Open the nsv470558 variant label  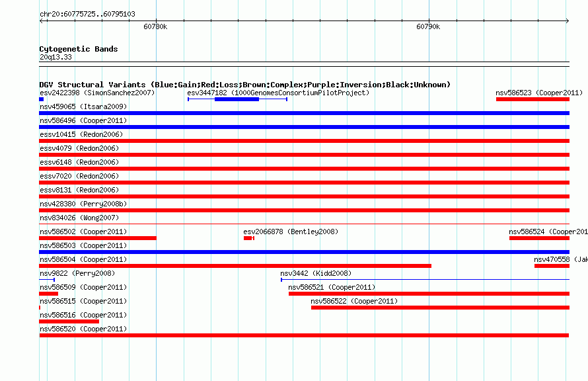[561, 259]
